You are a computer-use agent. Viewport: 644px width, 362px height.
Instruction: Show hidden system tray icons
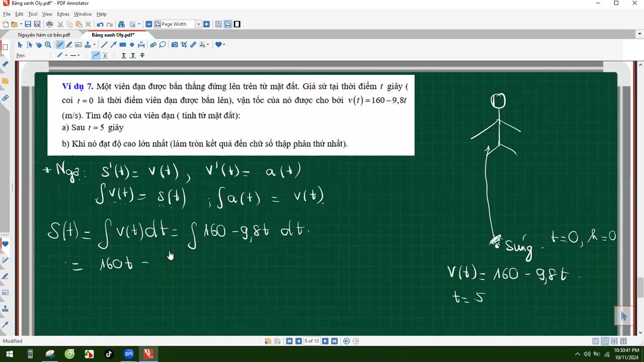pos(577,354)
